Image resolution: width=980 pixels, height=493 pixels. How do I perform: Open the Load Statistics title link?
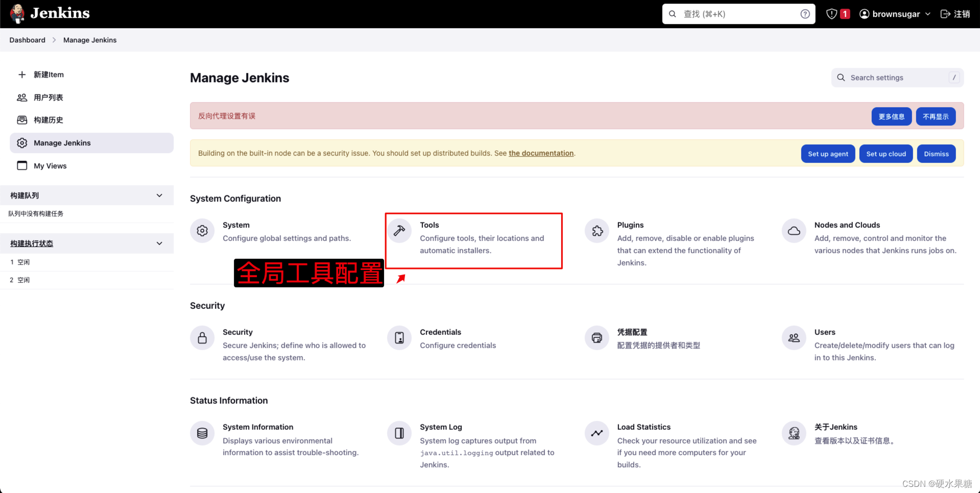coord(644,427)
